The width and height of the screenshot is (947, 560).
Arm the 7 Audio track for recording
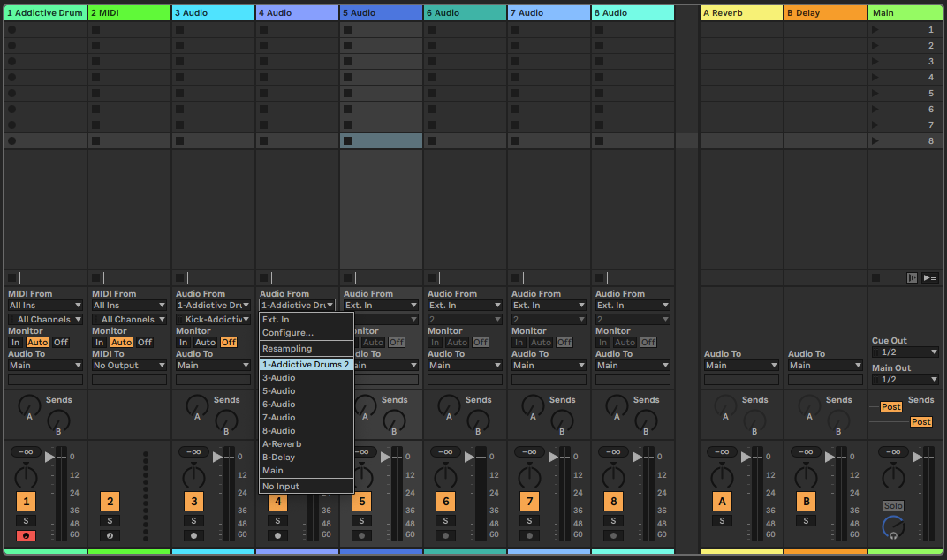click(x=530, y=535)
